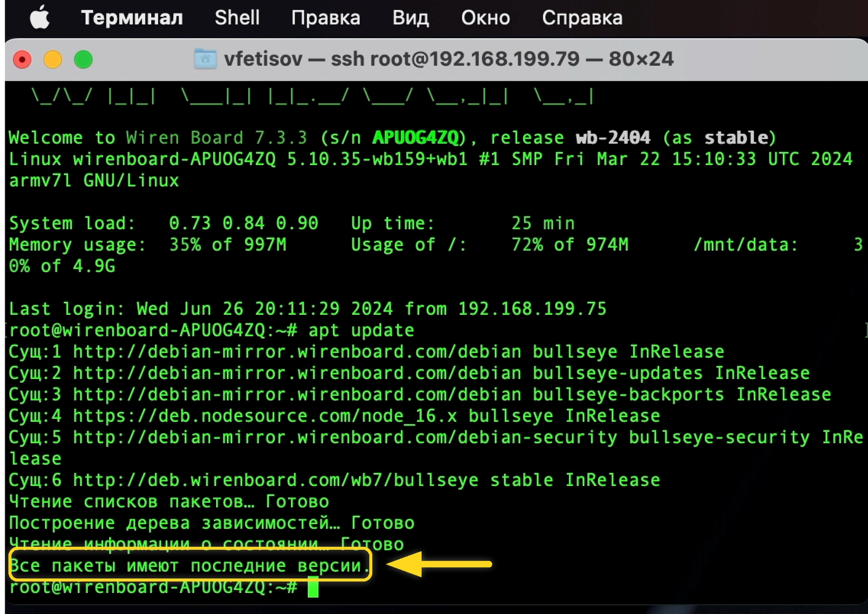Click the deb.nodesource.com node_16.x URL

click(x=265, y=416)
